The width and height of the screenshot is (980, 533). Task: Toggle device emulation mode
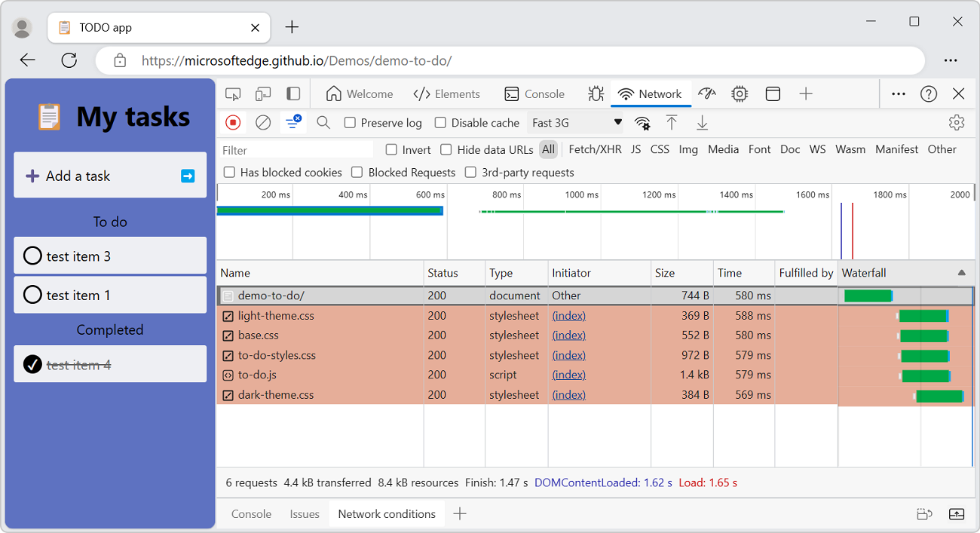(262, 93)
